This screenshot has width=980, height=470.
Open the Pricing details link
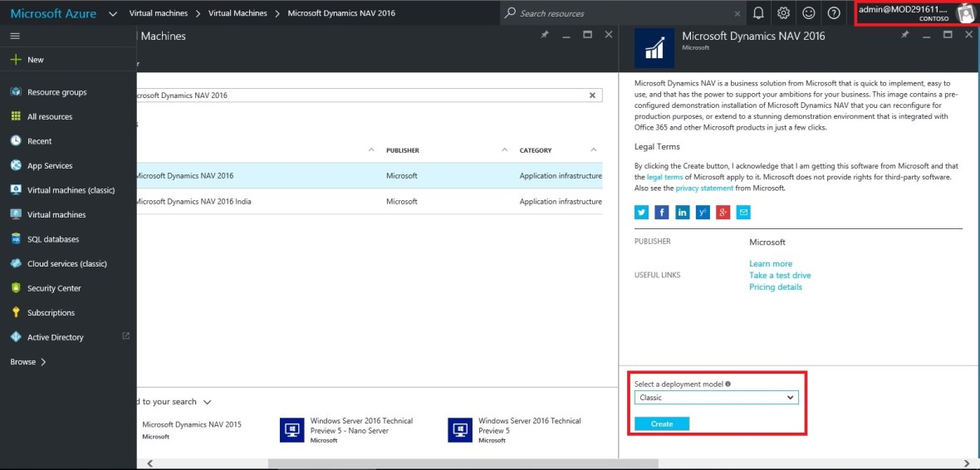(x=776, y=287)
